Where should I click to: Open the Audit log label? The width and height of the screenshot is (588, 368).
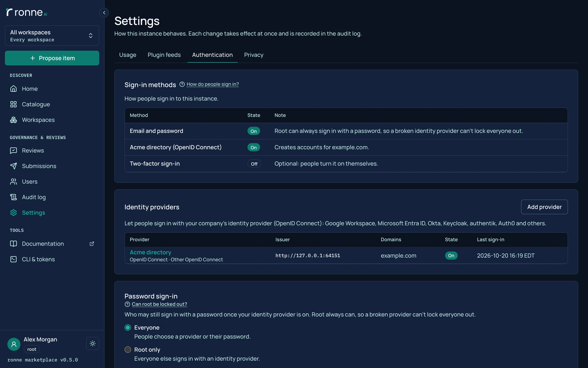(x=34, y=197)
